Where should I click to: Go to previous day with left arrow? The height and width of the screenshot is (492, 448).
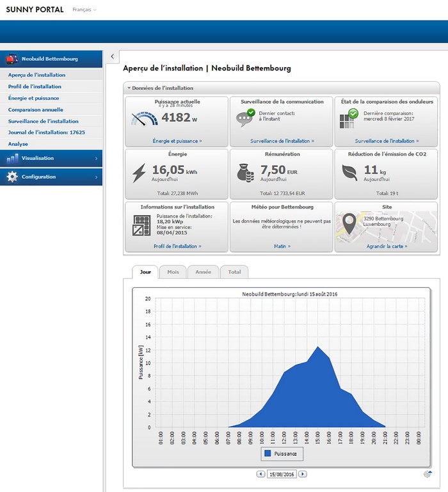click(260, 474)
